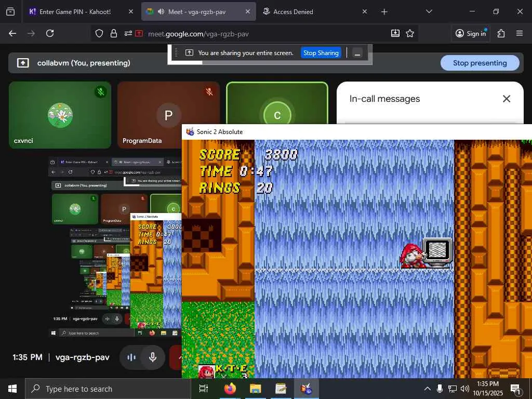
Task: Open the volume tray control
Action: coord(465,389)
